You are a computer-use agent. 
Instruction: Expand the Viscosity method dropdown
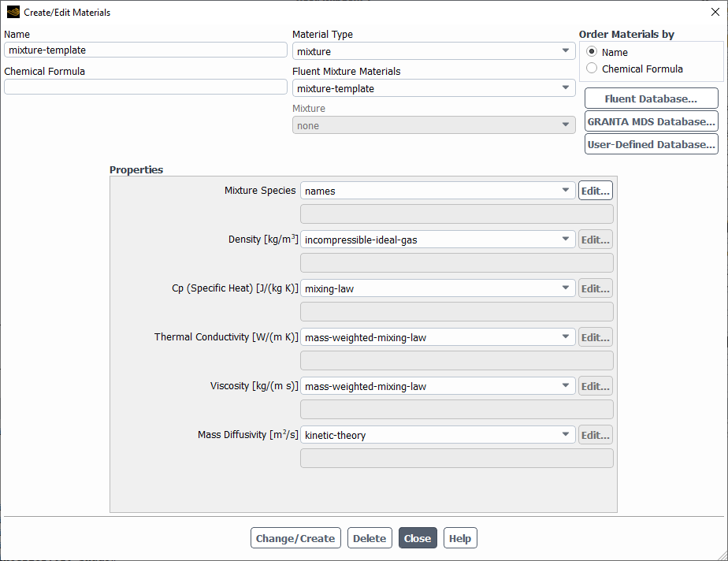pos(437,386)
